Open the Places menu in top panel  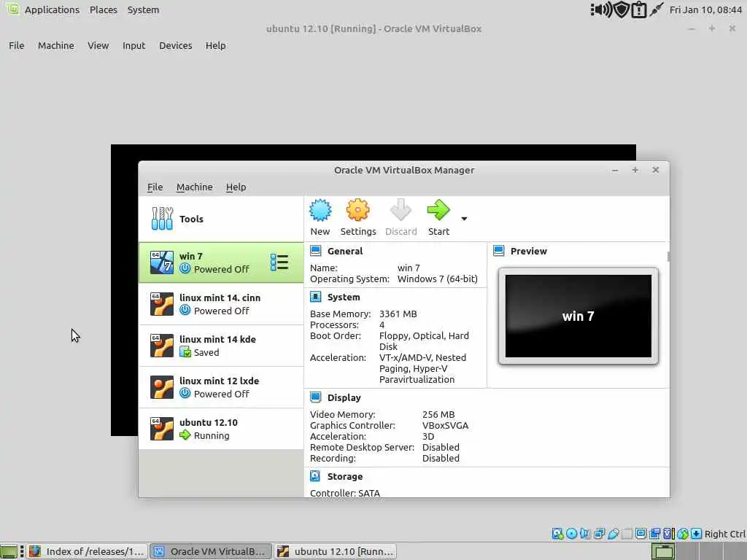point(104,10)
